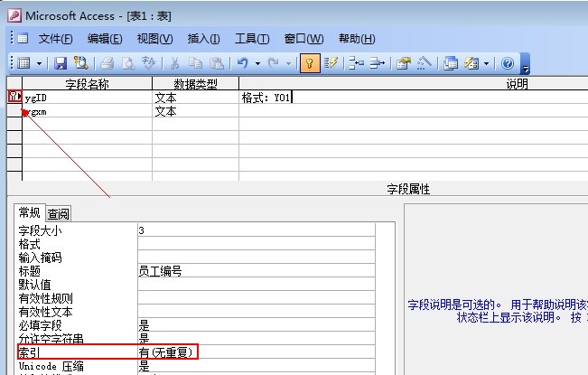Open the 文件(F) menu
588x375 pixels.
[x=55, y=38]
